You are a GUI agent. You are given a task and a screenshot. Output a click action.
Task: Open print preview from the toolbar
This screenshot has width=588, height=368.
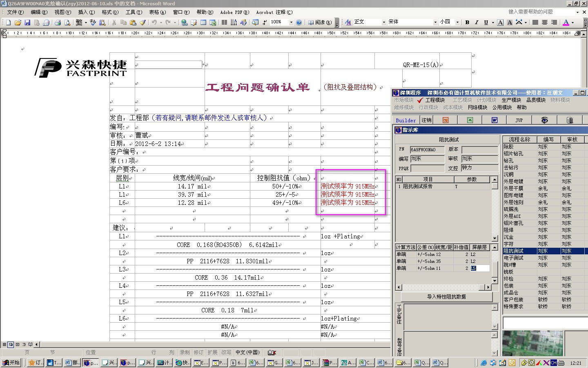tap(67, 22)
